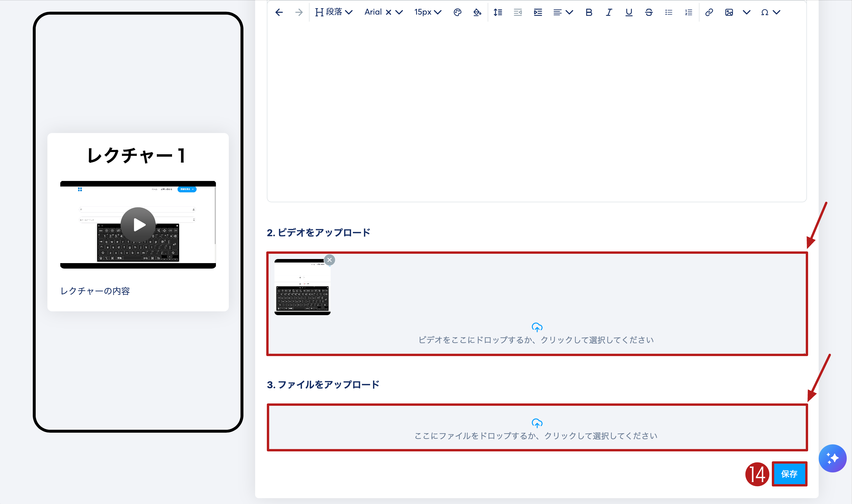This screenshot has width=852, height=504.
Task: Click the redo arrow in editor toolbar
Action: coord(299,13)
